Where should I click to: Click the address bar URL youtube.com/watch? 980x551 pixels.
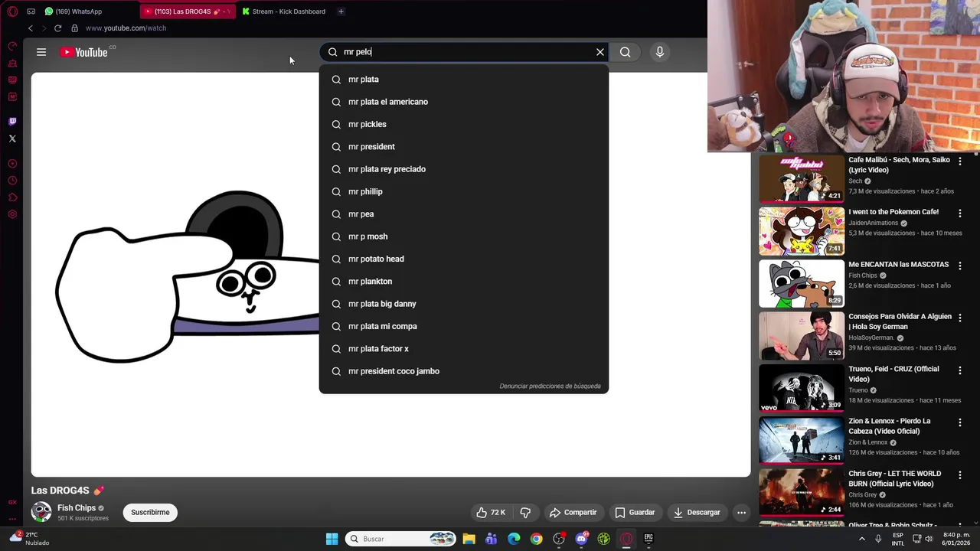126,28
